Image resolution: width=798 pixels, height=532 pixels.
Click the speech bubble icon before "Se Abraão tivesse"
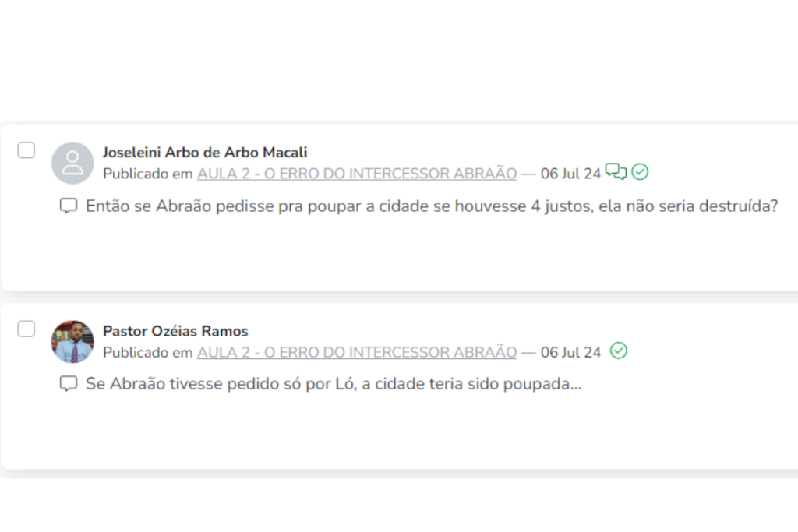point(69,384)
